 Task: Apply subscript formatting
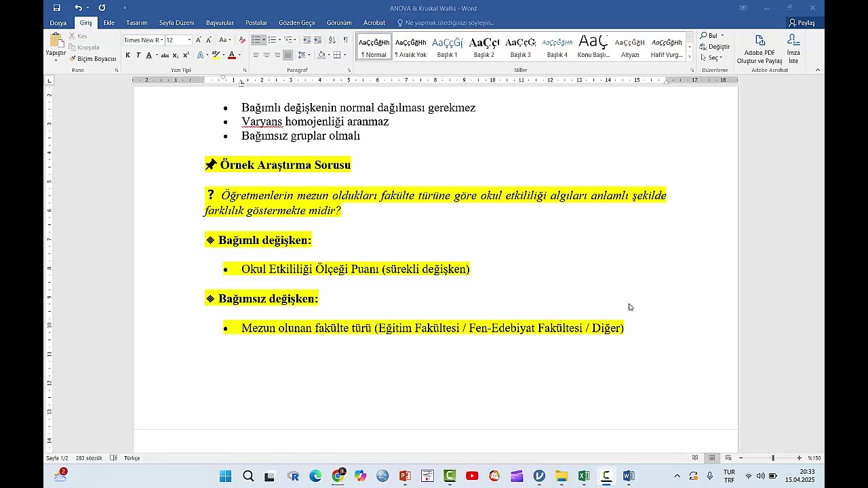click(x=176, y=55)
